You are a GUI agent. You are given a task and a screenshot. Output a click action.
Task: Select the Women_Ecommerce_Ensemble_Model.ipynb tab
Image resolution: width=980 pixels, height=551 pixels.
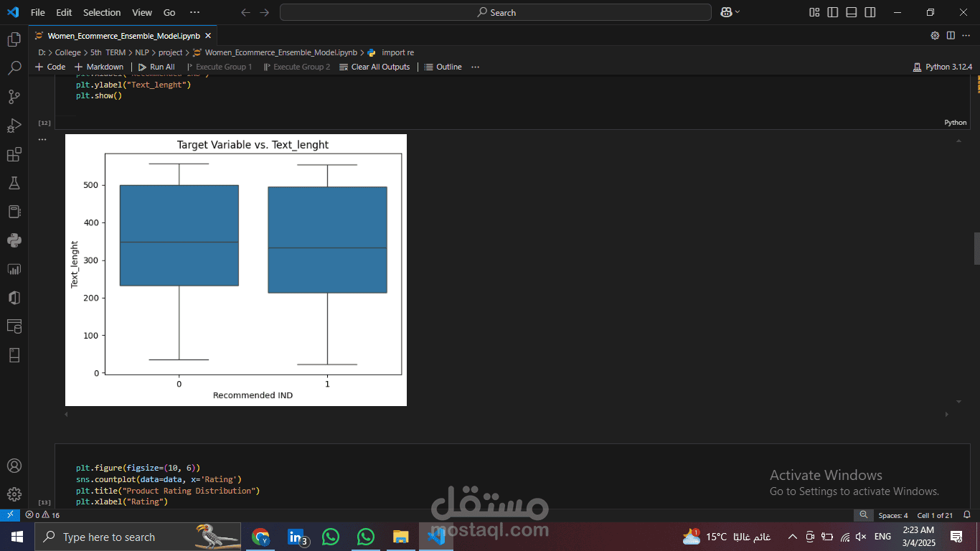pyautogui.click(x=123, y=35)
